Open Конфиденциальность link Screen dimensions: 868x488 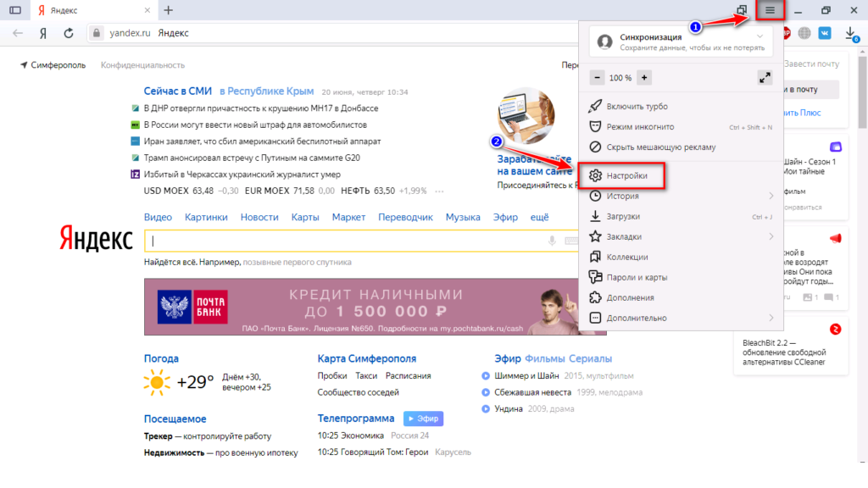[142, 65]
